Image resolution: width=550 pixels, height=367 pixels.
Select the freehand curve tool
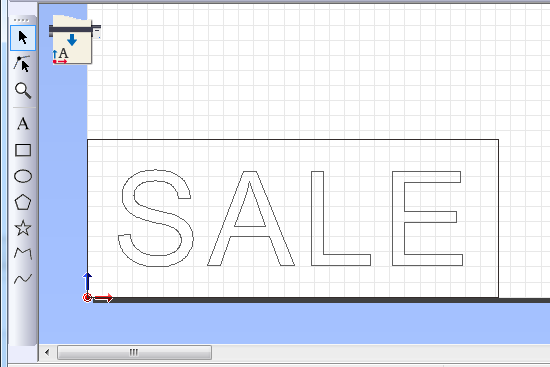pyautogui.click(x=23, y=279)
